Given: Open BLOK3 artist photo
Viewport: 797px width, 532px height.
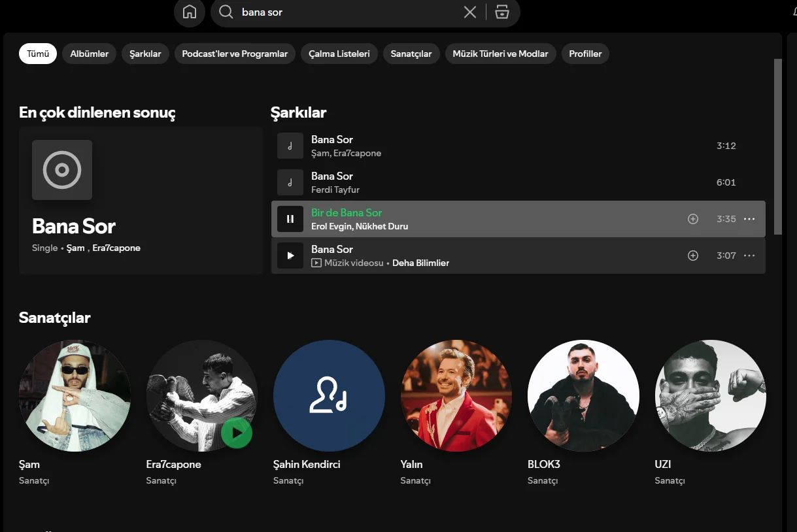Looking at the screenshot, I should (x=583, y=396).
